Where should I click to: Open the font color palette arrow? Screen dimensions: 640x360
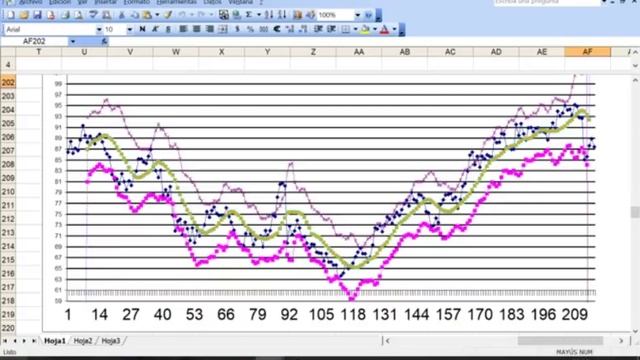click(394, 29)
